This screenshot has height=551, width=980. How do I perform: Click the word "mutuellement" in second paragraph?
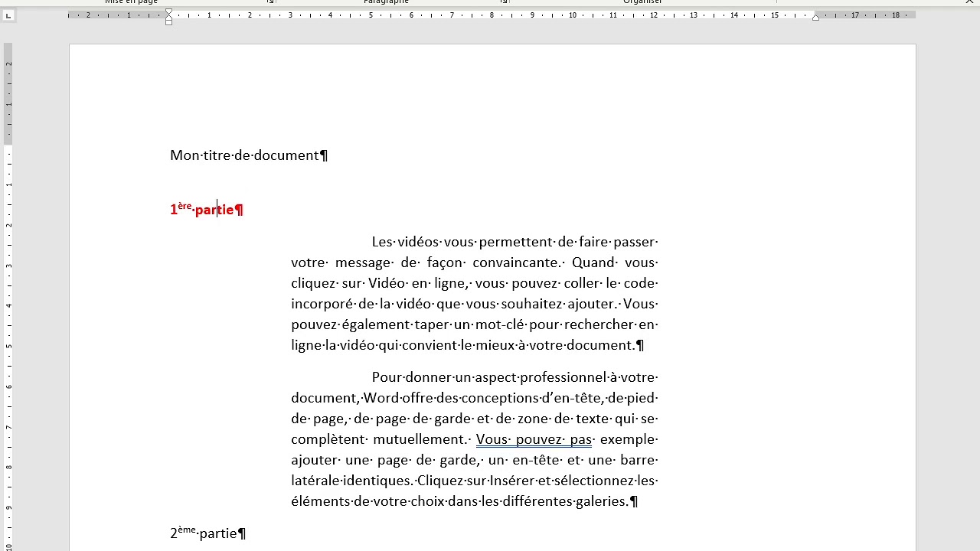pyautogui.click(x=421, y=439)
